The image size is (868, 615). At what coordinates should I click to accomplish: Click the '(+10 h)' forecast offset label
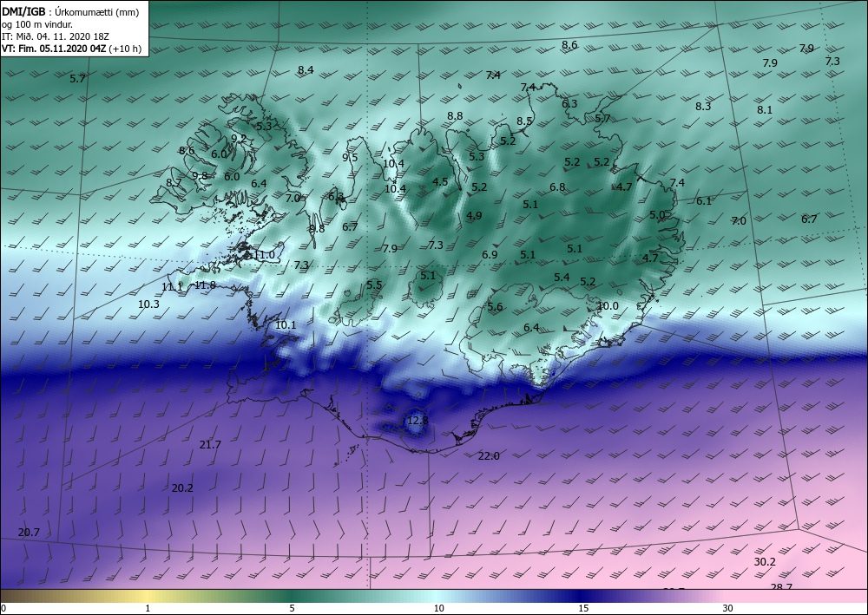(126, 49)
